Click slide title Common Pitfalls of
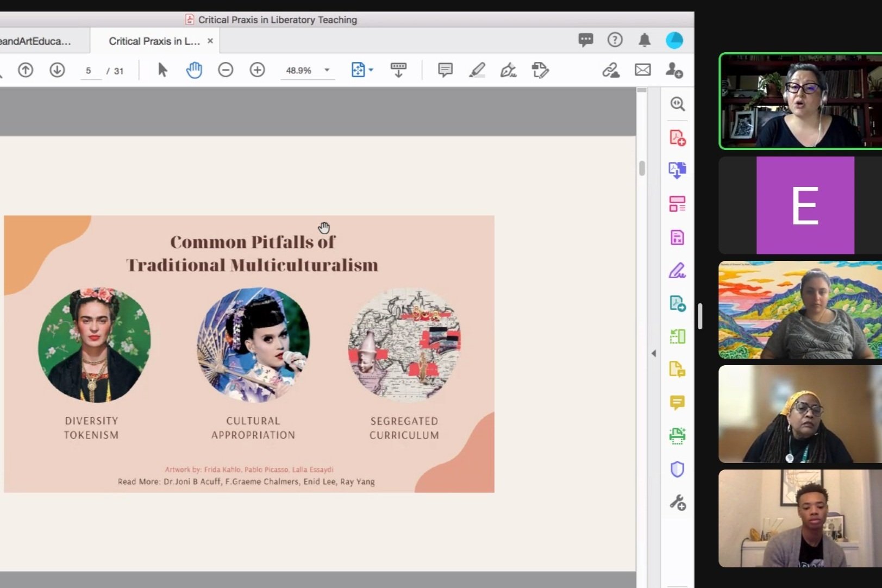Image resolution: width=882 pixels, height=588 pixels. click(253, 242)
